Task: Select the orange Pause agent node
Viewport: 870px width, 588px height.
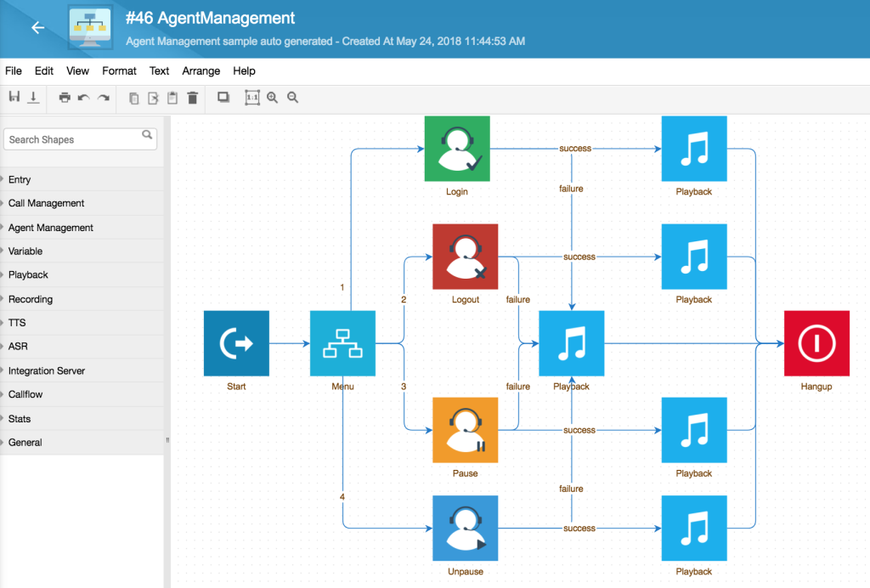Action: (x=465, y=430)
